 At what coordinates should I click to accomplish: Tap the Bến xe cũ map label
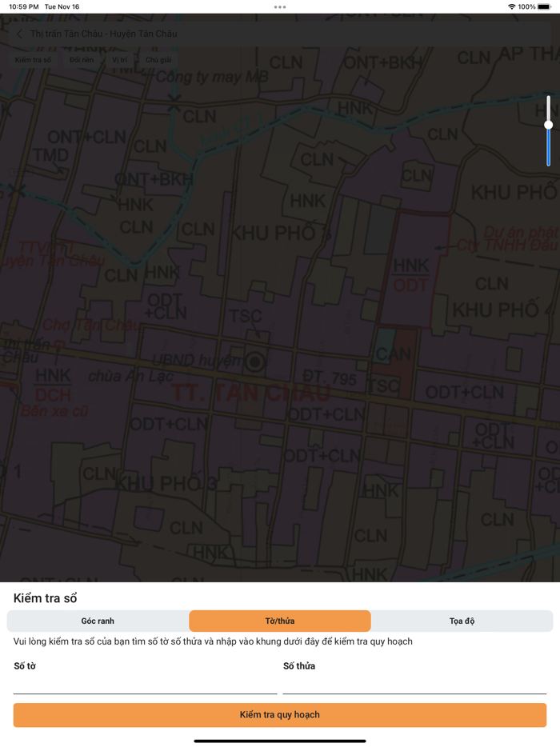click(x=54, y=411)
